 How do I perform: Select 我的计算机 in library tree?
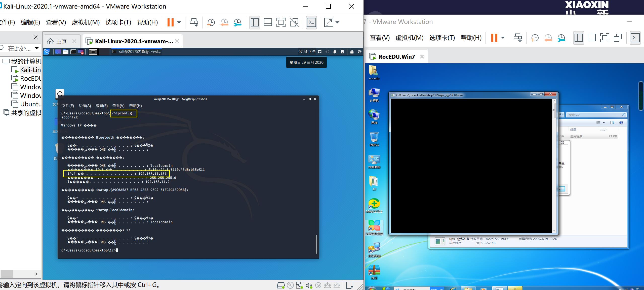point(22,61)
